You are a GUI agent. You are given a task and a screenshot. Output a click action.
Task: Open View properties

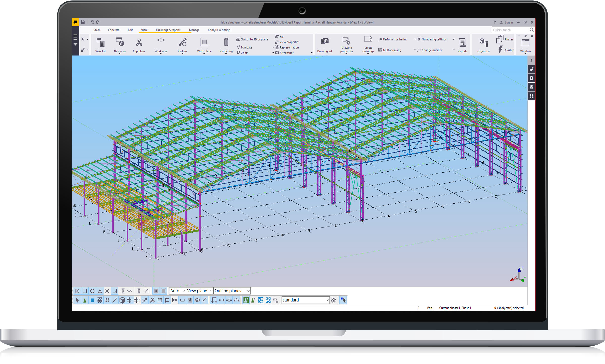pyautogui.click(x=287, y=42)
